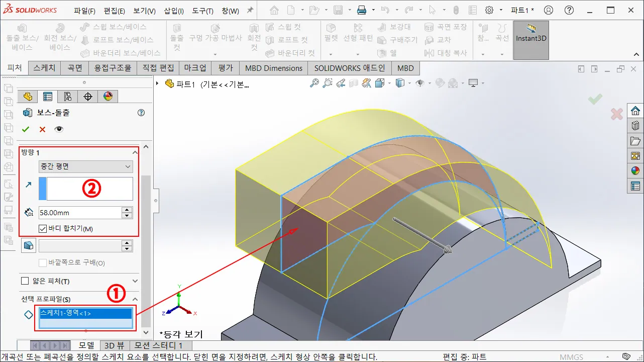The image size is (644, 362).
Task: Click the New document icon
Action: pos(291,10)
